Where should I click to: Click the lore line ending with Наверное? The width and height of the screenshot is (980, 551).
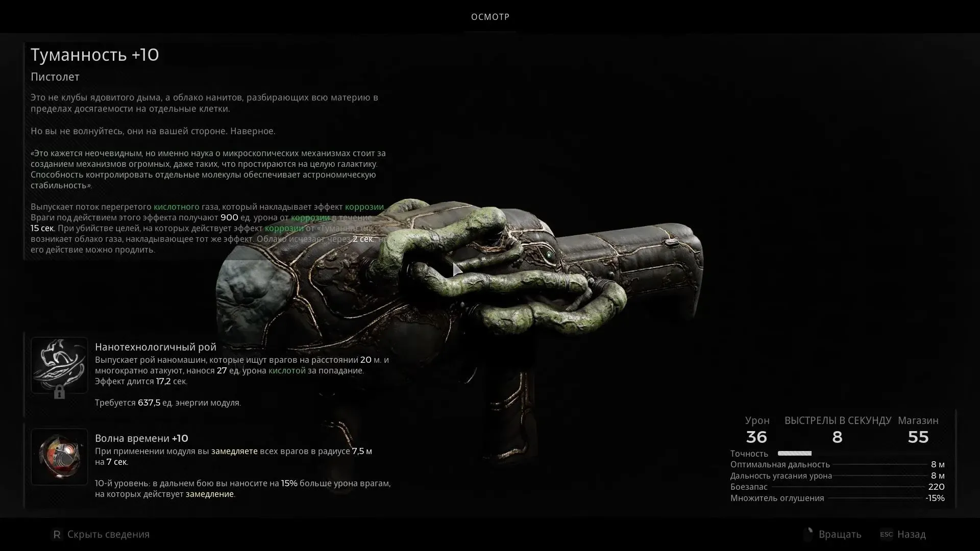pos(153,131)
